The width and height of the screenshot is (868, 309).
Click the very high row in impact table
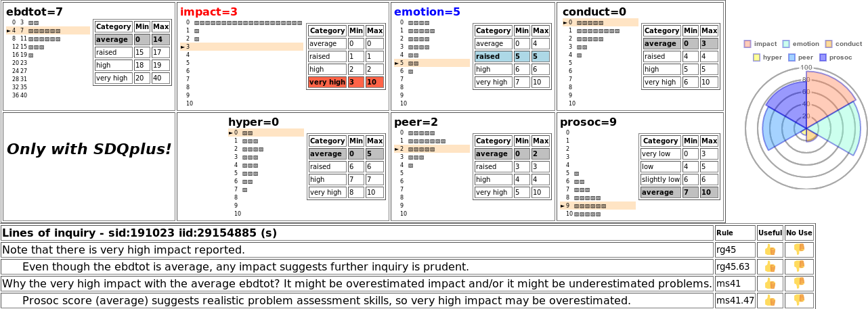pos(345,82)
